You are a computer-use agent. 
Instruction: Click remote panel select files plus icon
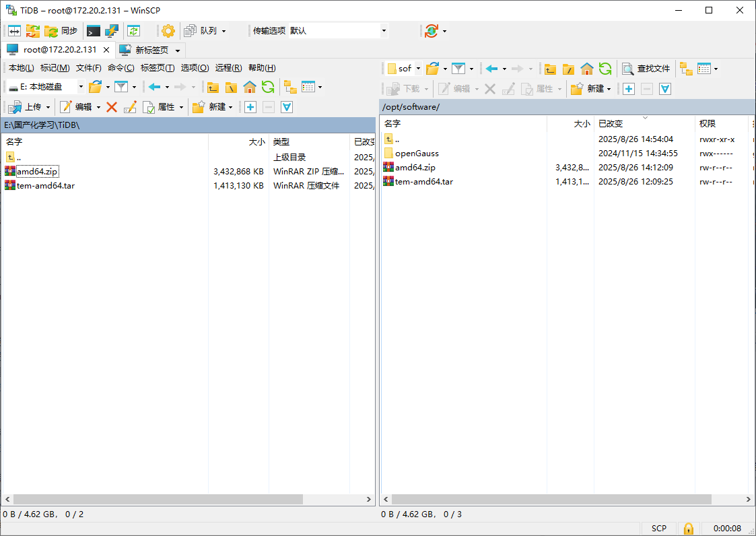[x=629, y=89]
